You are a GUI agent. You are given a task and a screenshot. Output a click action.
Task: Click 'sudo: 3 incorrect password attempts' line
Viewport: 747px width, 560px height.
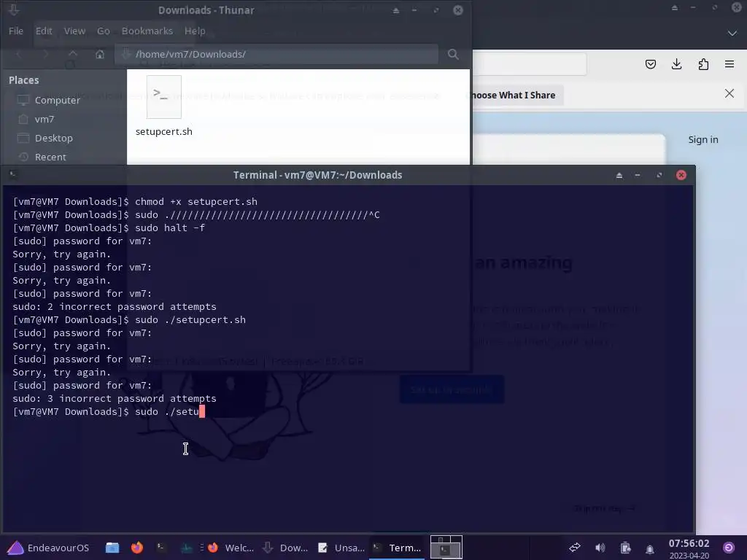coord(115,399)
